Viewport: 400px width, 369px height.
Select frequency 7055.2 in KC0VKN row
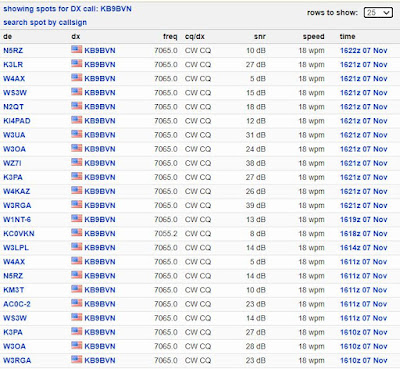(166, 234)
